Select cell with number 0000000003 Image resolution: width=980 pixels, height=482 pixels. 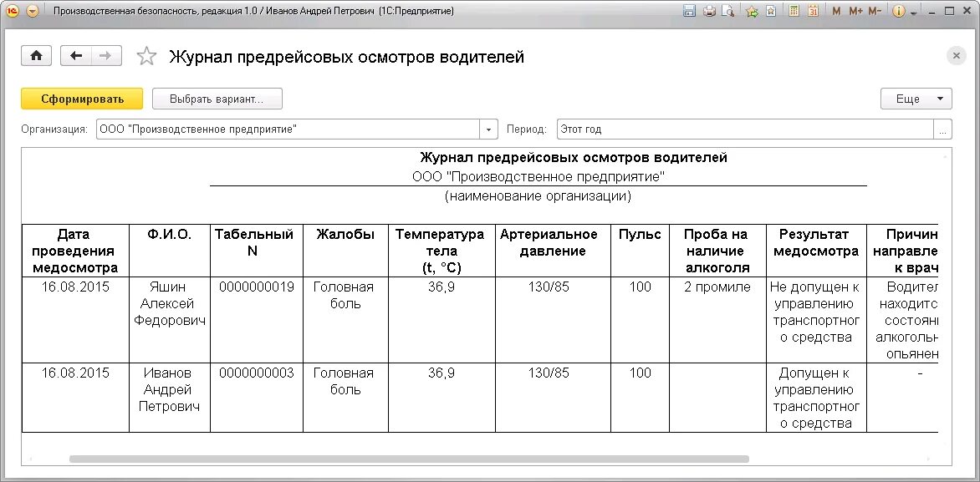pyautogui.click(x=256, y=398)
